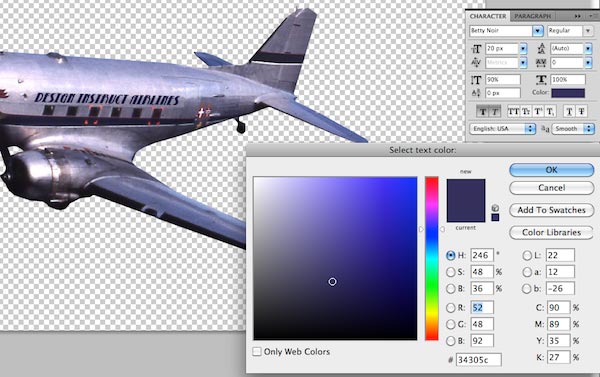Apply Strikethrough text style

pyautogui.click(x=582, y=111)
